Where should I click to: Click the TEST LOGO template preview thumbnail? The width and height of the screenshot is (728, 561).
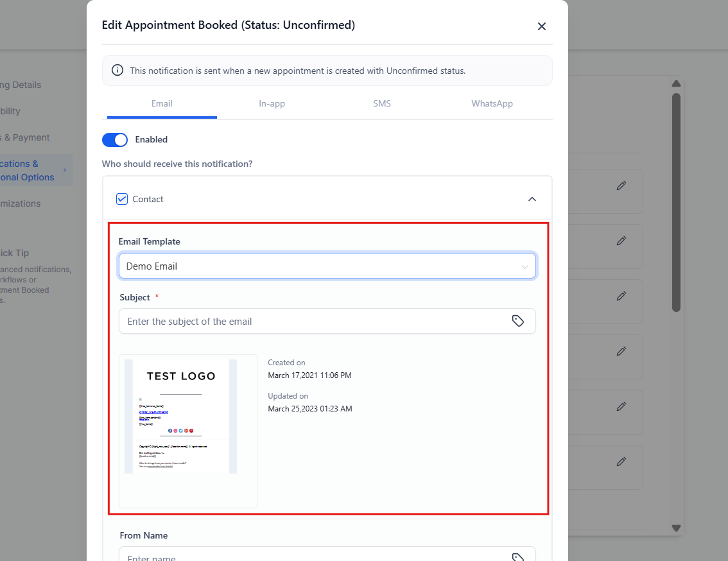click(180, 416)
